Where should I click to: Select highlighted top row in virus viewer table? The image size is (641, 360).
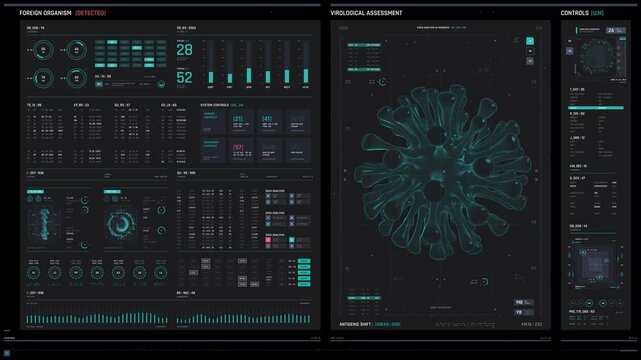tap(364, 45)
